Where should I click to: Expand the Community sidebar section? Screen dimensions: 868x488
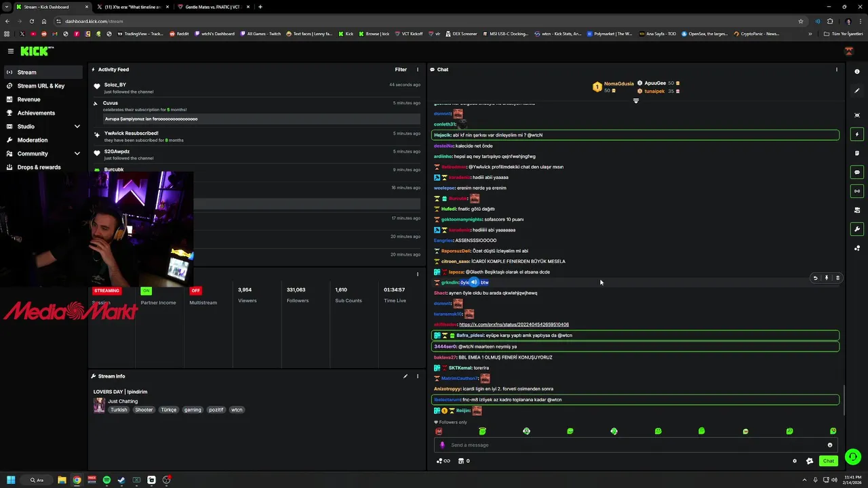[77, 153]
